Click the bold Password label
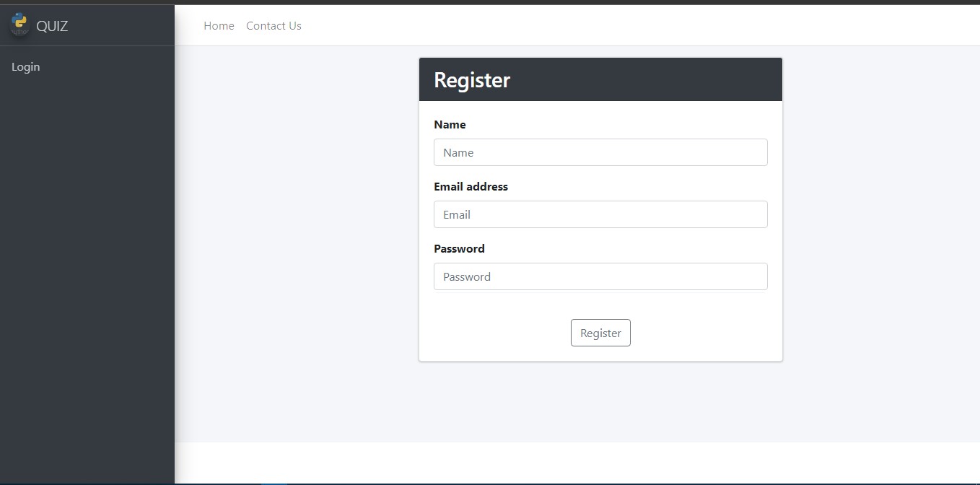 coord(459,248)
